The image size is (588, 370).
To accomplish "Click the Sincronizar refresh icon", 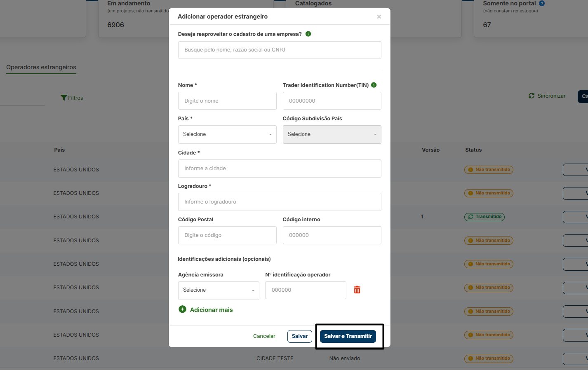I will pyautogui.click(x=532, y=96).
